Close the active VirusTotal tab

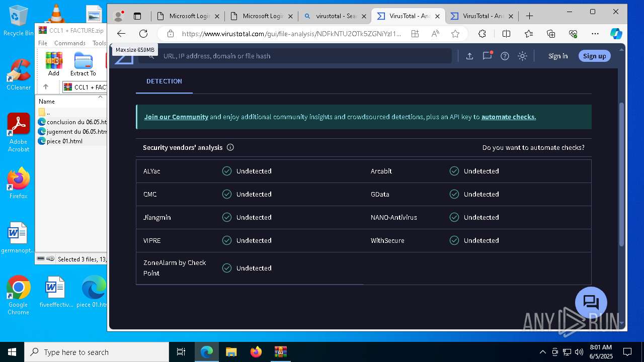tap(437, 16)
